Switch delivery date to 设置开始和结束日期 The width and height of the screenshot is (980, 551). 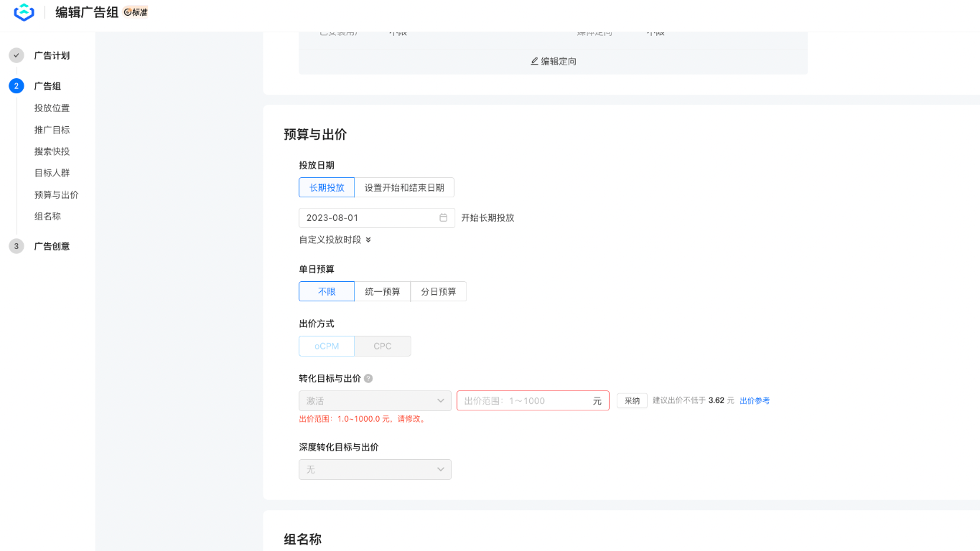403,187
